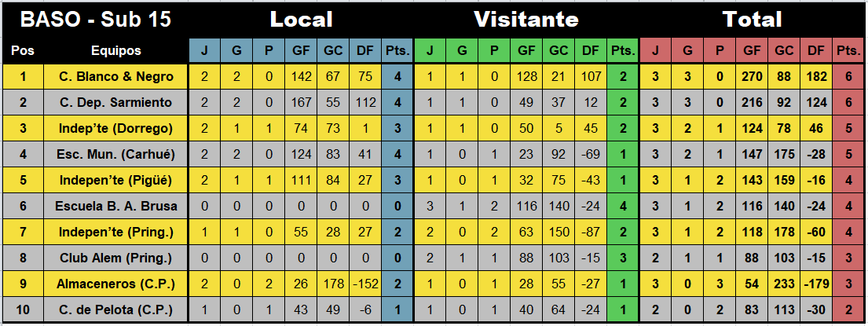Select the Escuela B. A. Brusa cell

pyautogui.click(x=115, y=206)
